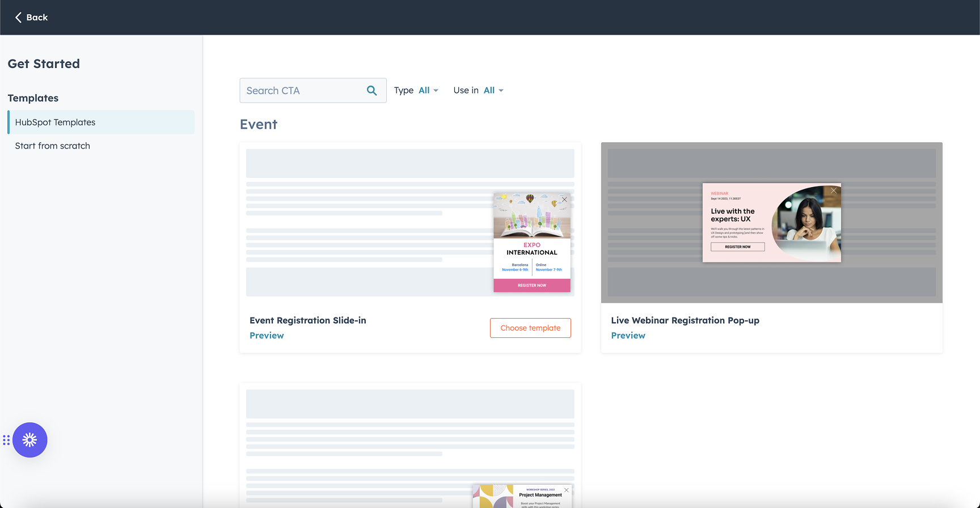
Task: Click Register Now on Expo thumbnail
Action: coord(532,285)
